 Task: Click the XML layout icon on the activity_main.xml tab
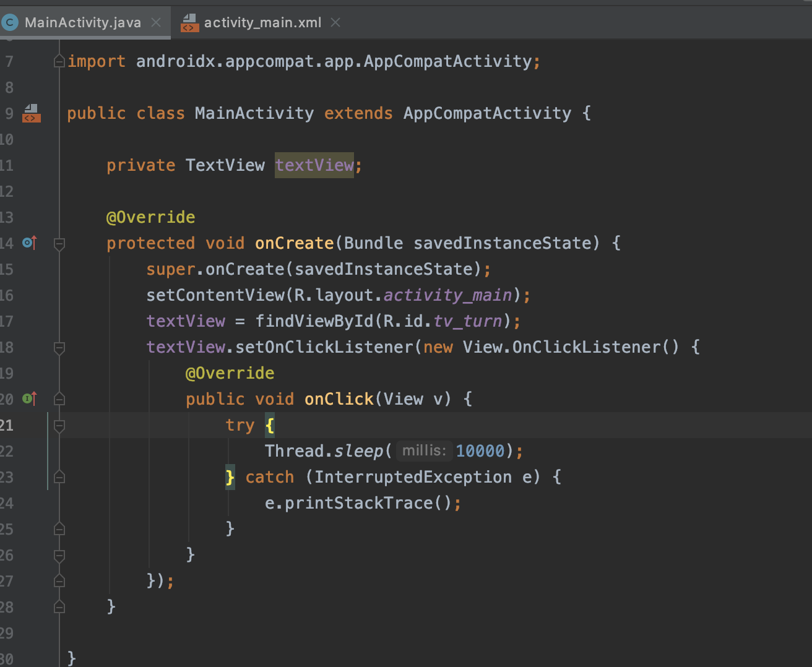[189, 23]
